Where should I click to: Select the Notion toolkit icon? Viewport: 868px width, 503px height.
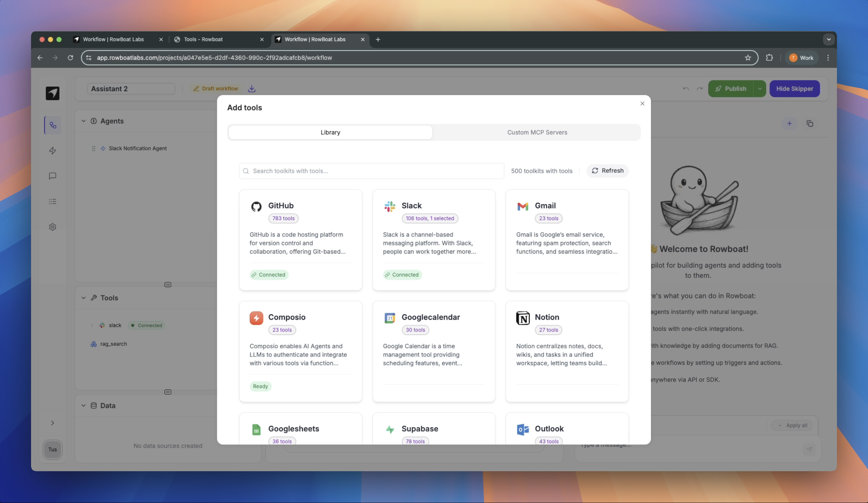[x=523, y=318]
